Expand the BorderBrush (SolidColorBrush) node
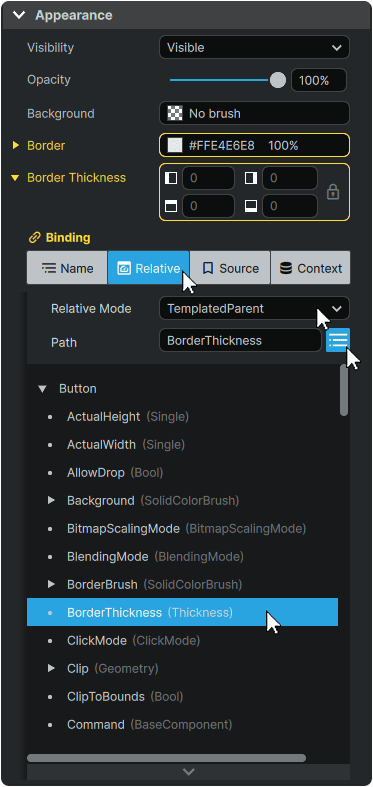The width and height of the screenshot is (373, 787). pyautogui.click(x=51, y=585)
